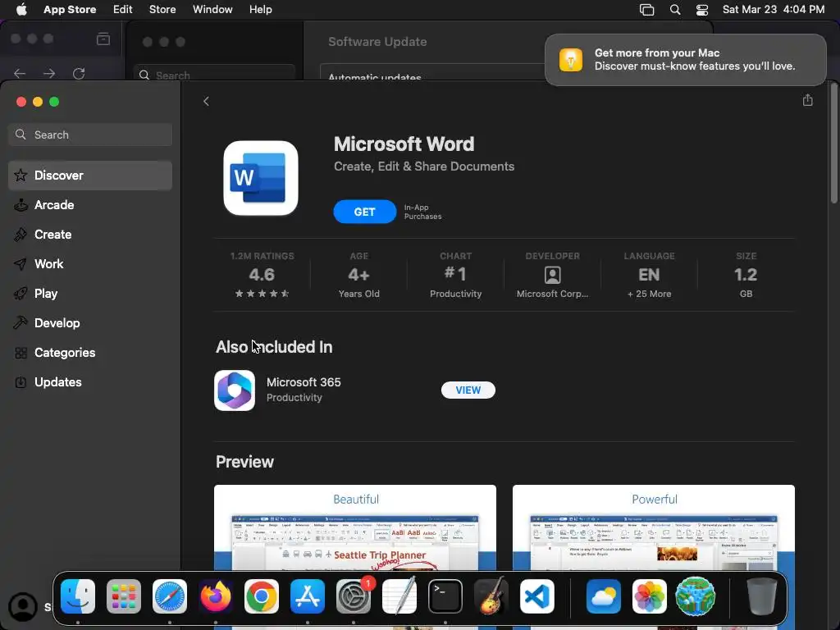Click the date and time in menu bar
Image resolution: width=840 pixels, height=630 pixels.
tap(773, 9)
